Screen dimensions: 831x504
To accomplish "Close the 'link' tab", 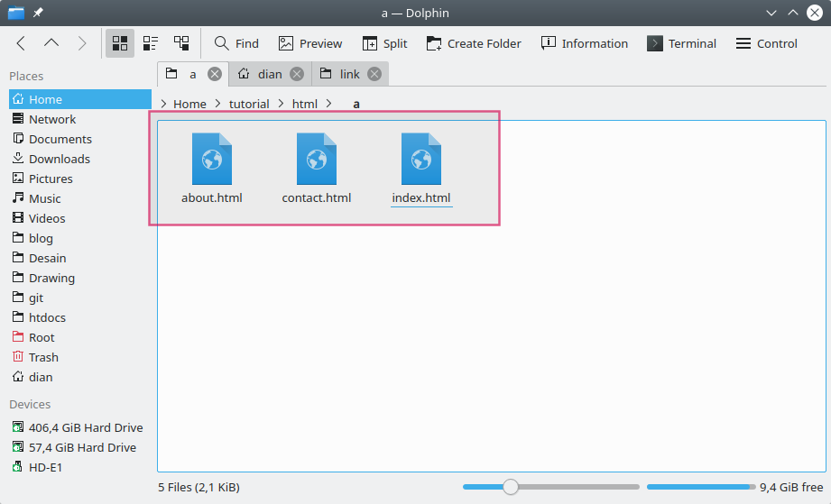I will [374, 74].
